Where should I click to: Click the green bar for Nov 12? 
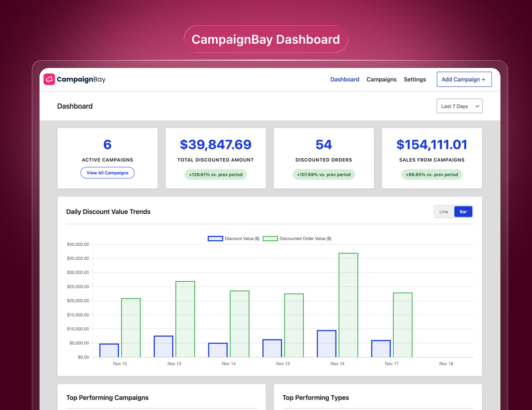tap(131, 328)
